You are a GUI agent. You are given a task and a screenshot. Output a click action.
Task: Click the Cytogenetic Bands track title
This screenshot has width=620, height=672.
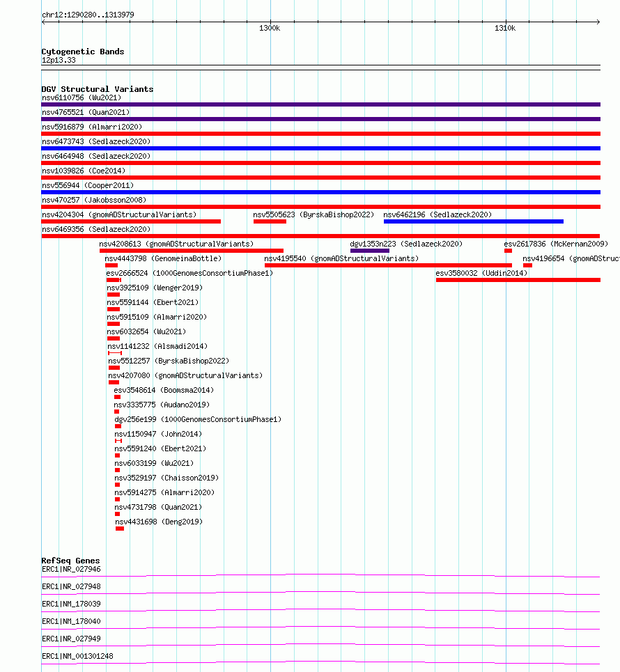83,52
